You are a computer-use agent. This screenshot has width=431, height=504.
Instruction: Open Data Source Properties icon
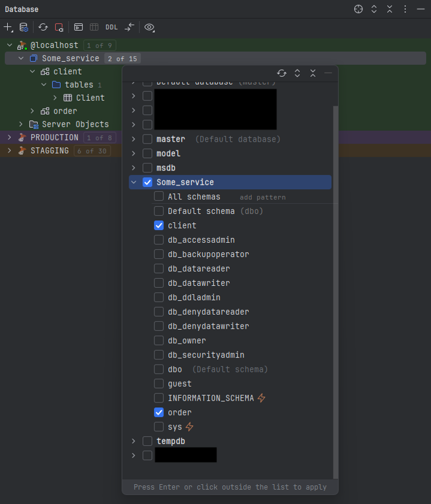[x=24, y=27]
